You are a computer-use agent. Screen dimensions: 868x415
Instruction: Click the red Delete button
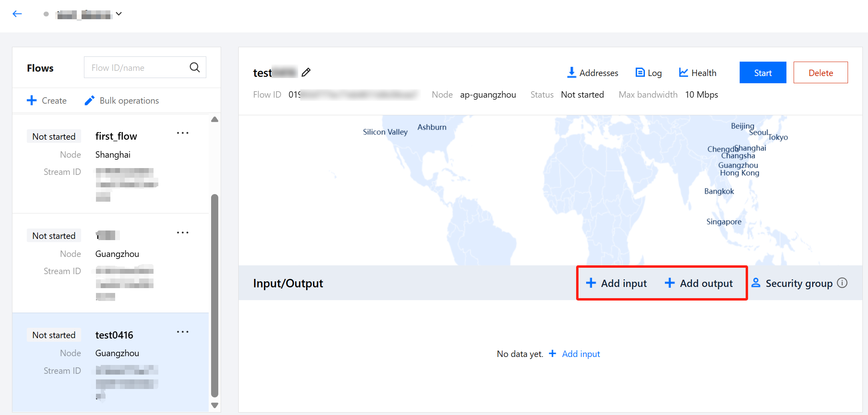[820, 73]
